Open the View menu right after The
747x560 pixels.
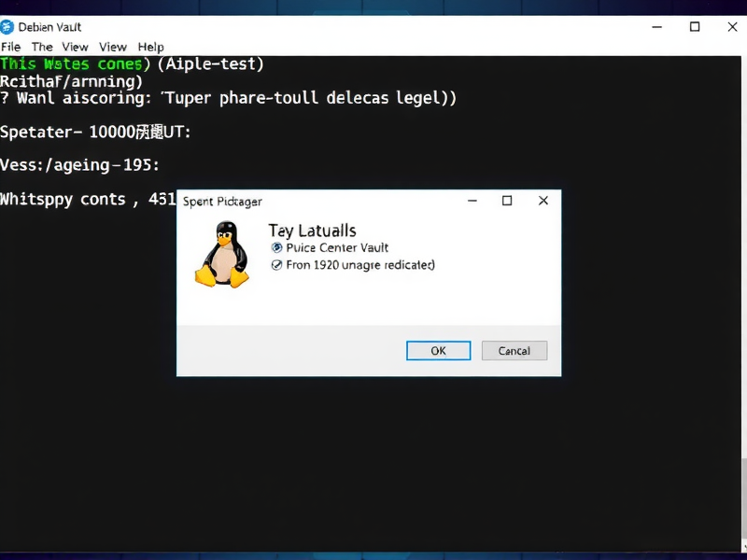click(75, 47)
